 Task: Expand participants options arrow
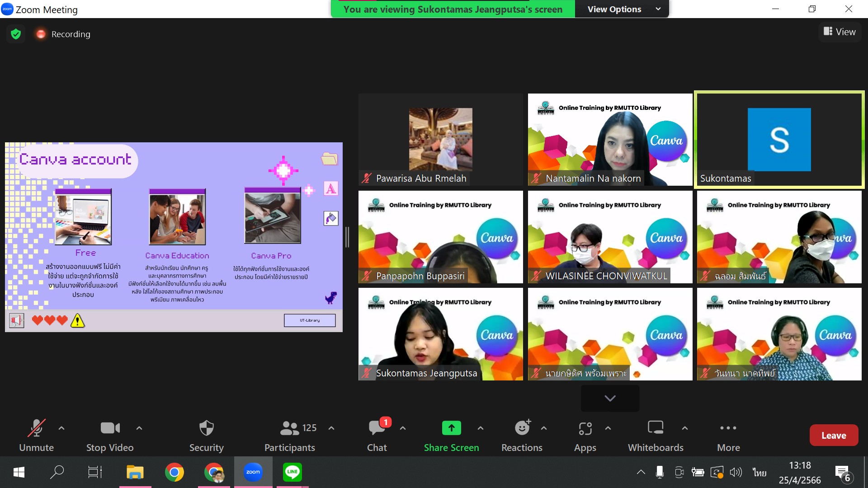[331, 428]
